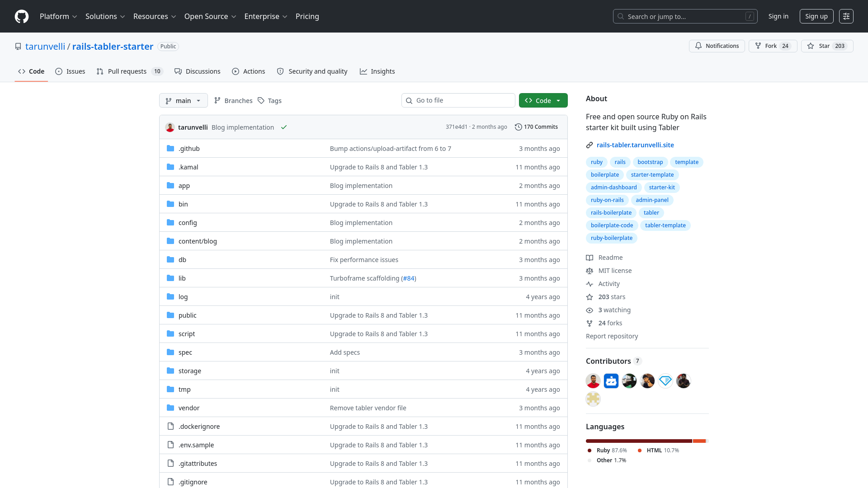
Task: Star the repository
Action: [827, 46]
